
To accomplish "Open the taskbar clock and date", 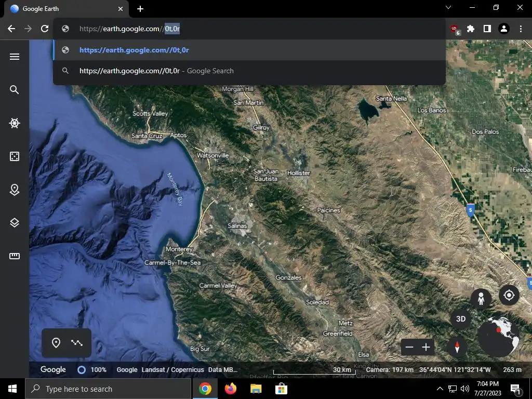I will click(x=487, y=389).
